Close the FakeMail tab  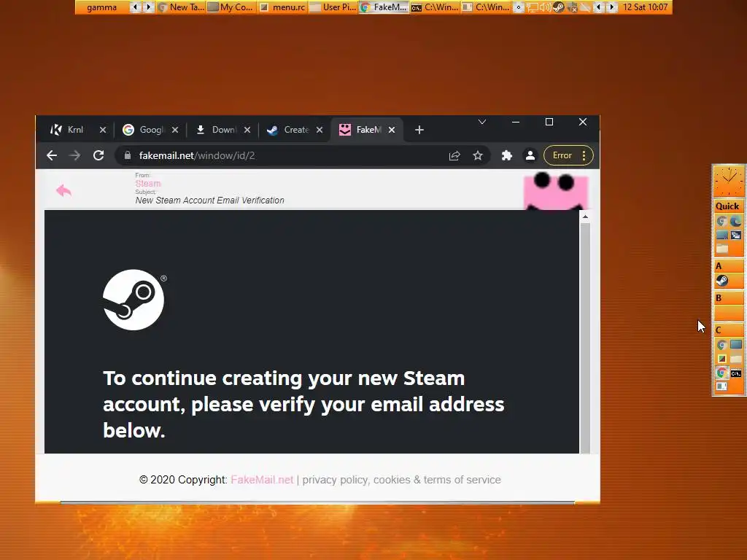pyautogui.click(x=392, y=130)
